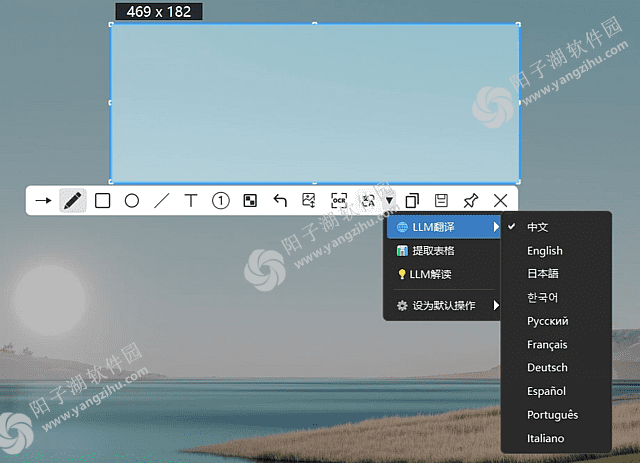Select the arrow drawing tool
640x463 pixels.
pyautogui.click(x=43, y=200)
